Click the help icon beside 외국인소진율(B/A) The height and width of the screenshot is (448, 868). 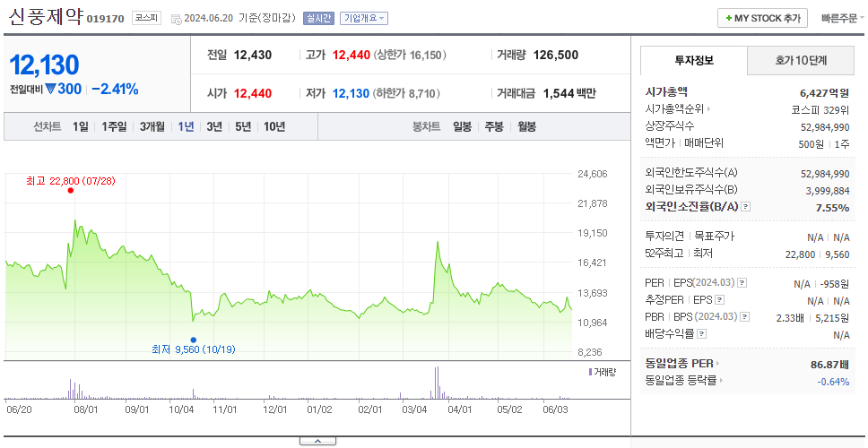click(x=746, y=207)
